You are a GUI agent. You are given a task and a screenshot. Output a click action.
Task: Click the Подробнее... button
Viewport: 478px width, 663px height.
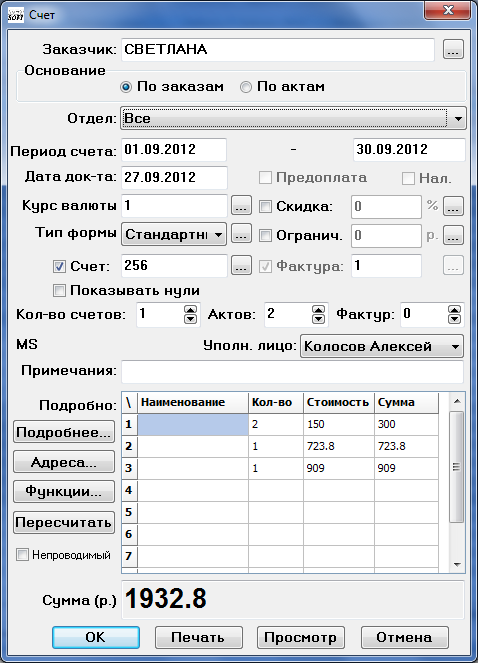64,432
